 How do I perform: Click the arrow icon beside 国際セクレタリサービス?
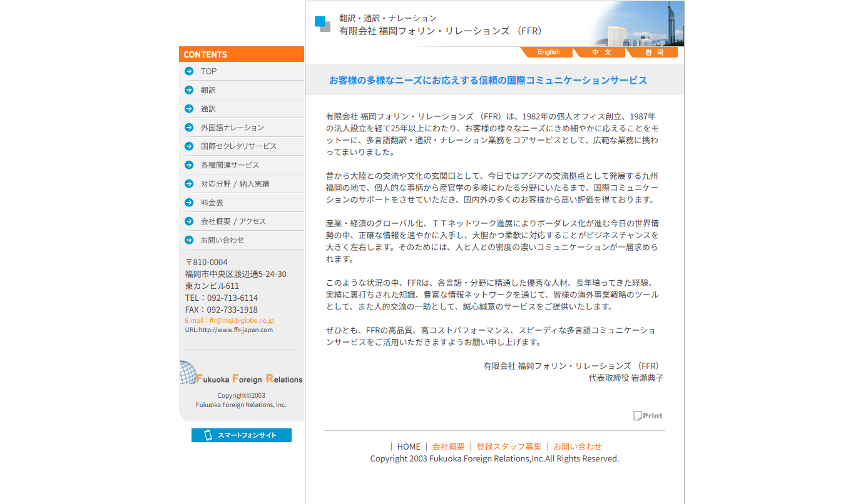point(189,146)
